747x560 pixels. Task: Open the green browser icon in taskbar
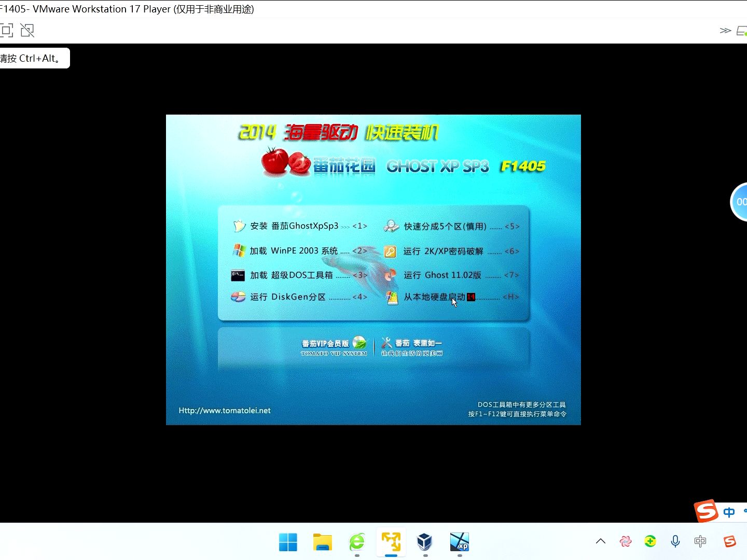[357, 542]
